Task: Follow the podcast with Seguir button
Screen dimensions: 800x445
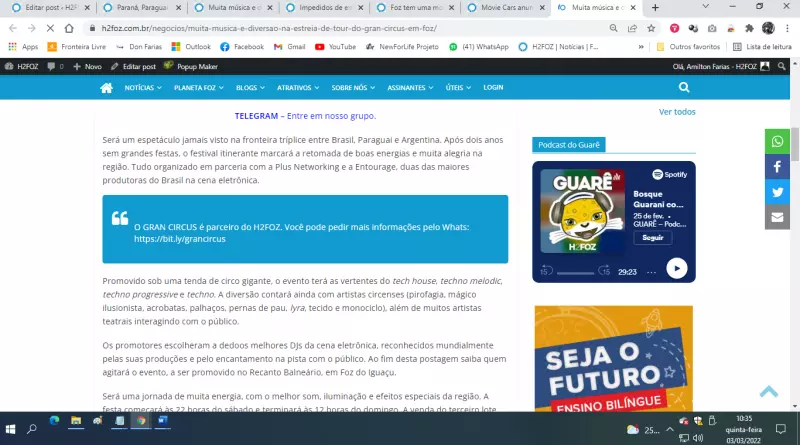Action: (x=652, y=238)
